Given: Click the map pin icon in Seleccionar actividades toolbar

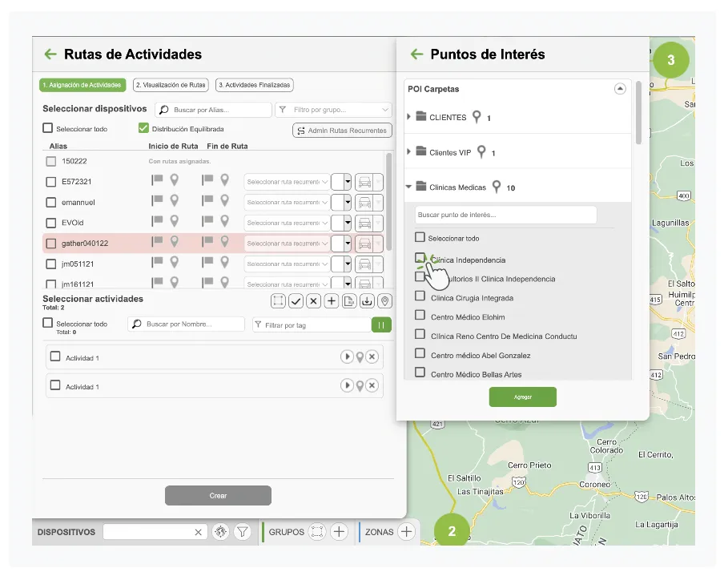Looking at the screenshot, I should (384, 301).
